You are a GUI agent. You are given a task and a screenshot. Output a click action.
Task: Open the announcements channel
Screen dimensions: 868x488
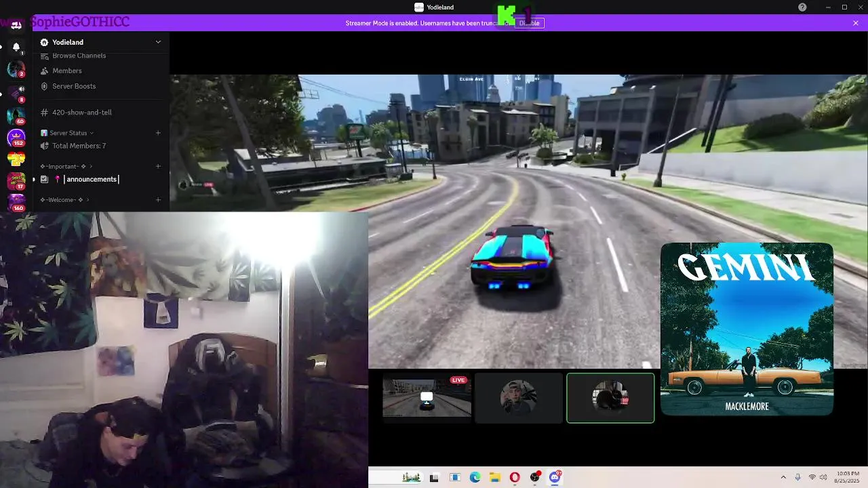[x=92, y=179]
